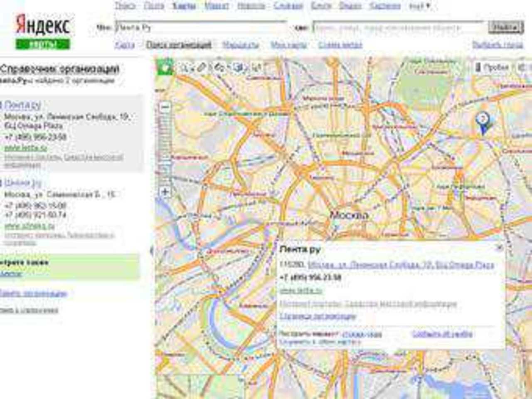Focus the 'Что' search field with Лента.Ру
Viewport: 532px width, 399px height.
point(201,28)
